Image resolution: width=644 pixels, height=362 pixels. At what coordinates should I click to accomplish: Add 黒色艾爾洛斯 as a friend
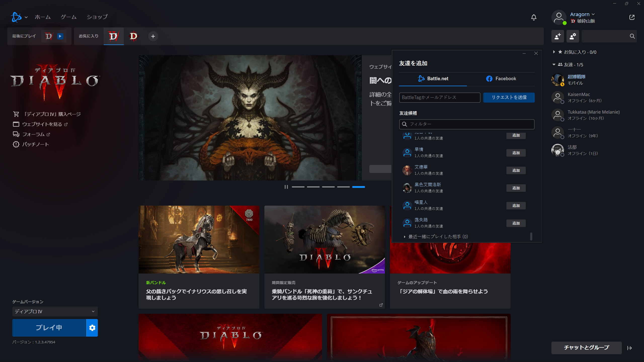coord(516,188)
